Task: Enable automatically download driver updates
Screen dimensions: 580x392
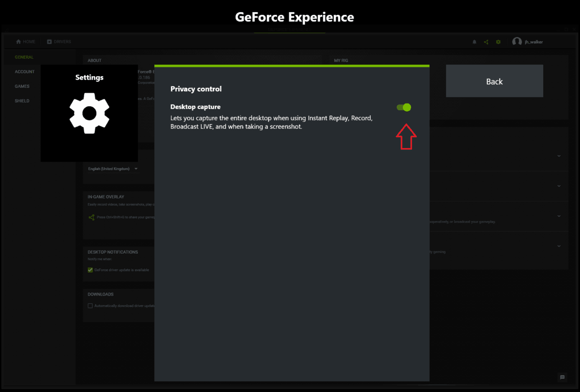Action: (90, 305)
